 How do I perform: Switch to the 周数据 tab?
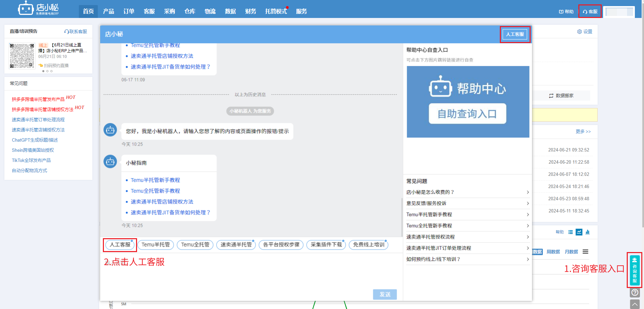tap(553, 252)
